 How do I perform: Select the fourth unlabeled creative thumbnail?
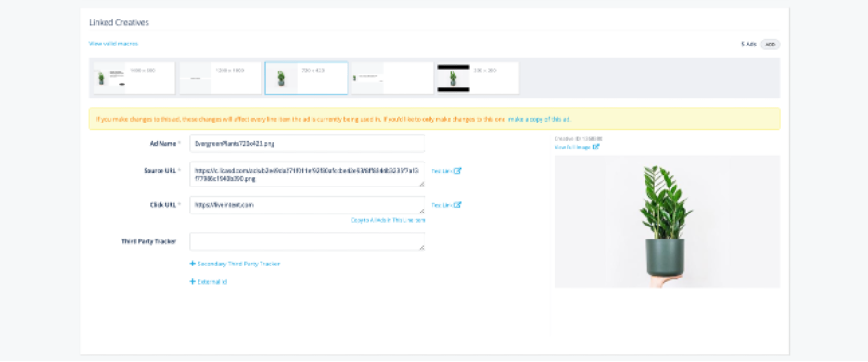click(x=392, y=78)
